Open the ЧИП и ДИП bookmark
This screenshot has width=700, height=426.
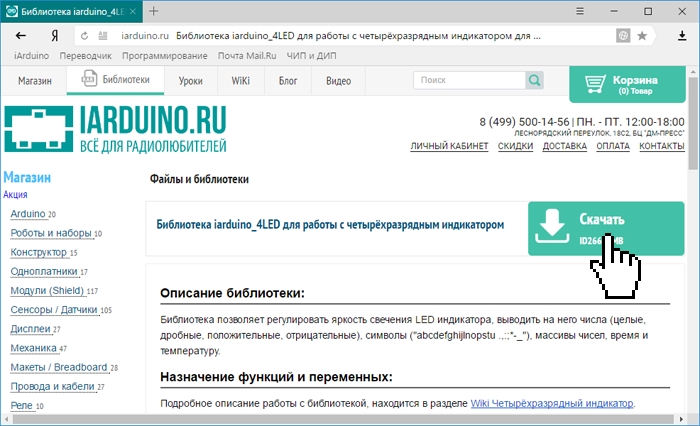(x=311, y=56)
